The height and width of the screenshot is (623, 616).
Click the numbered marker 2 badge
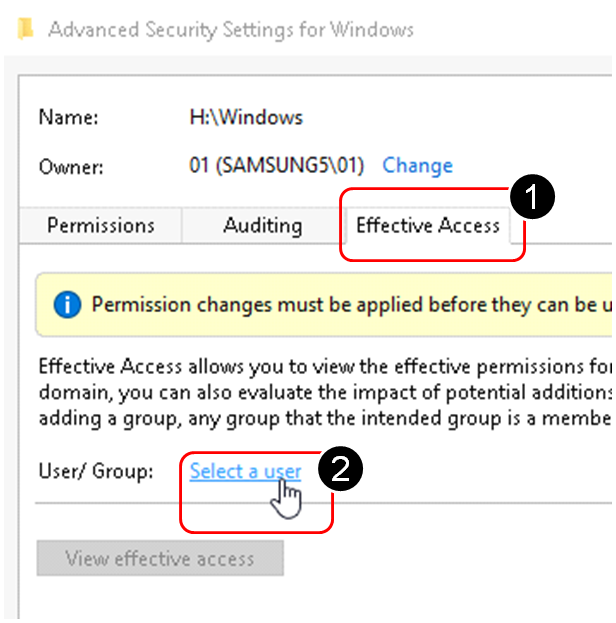[x=339, y=472]
